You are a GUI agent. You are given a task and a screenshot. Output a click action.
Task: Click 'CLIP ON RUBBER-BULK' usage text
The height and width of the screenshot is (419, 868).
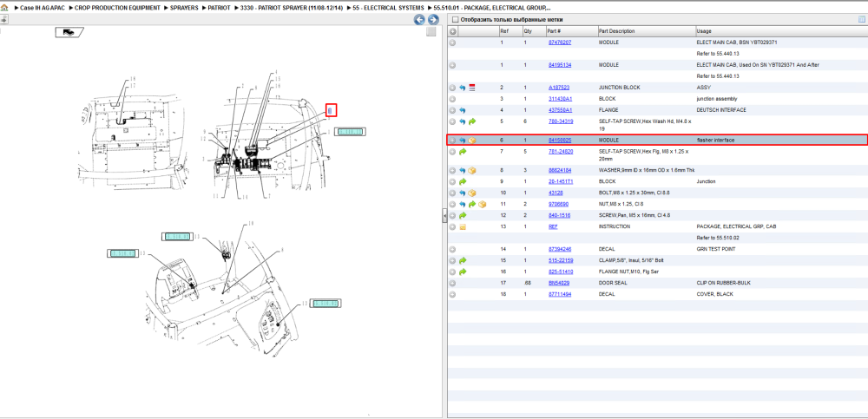tap(725, 283)
